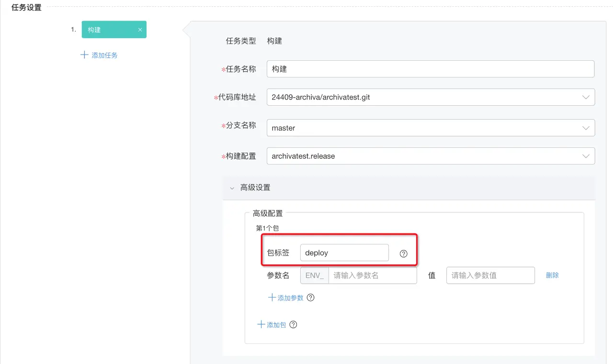Image resolution: width=613 pixels, height=364 pixels.
Task: Click the help icon beside 包标签 field
Action: pyautogui.click(x=403, y=254)
